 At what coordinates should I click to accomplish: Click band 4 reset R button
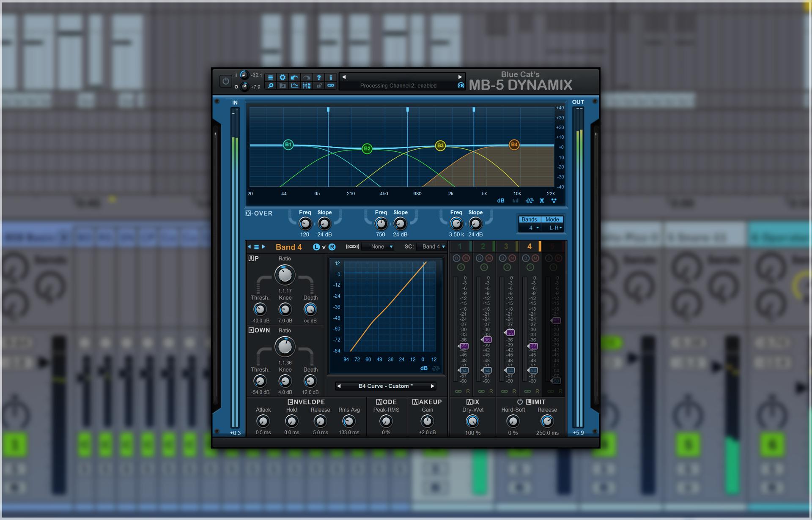(x=537, y=391)
